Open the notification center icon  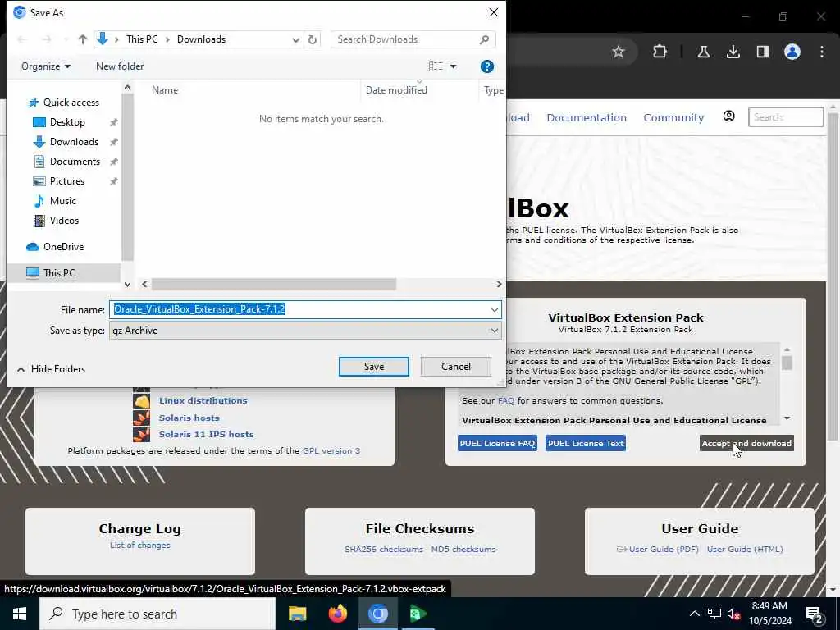tap(815, 614)
